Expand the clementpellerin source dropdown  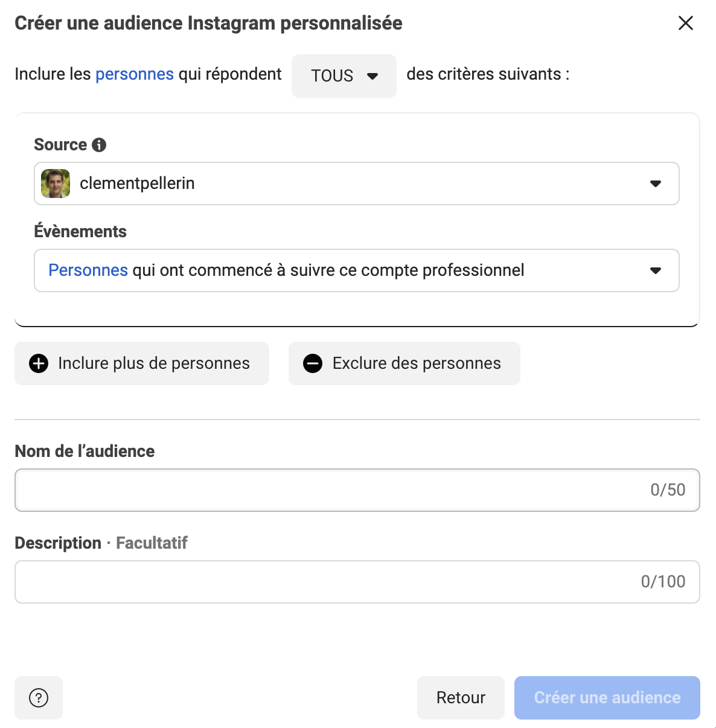pos(356,184)
